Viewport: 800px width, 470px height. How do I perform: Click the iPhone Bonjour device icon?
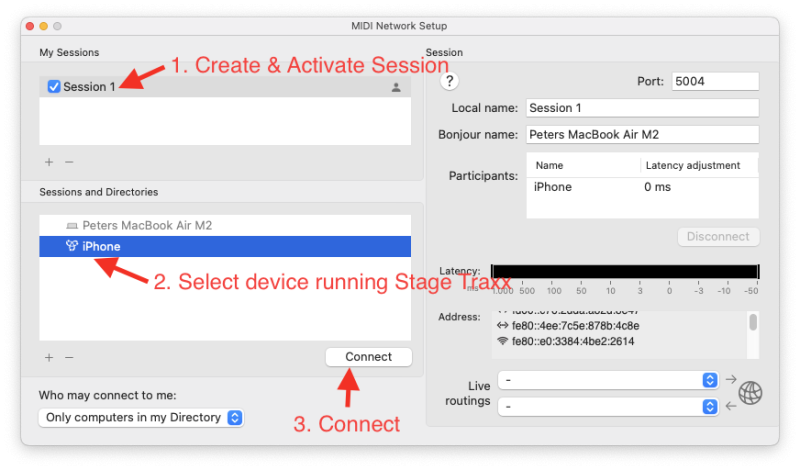[x=71, y=246]
